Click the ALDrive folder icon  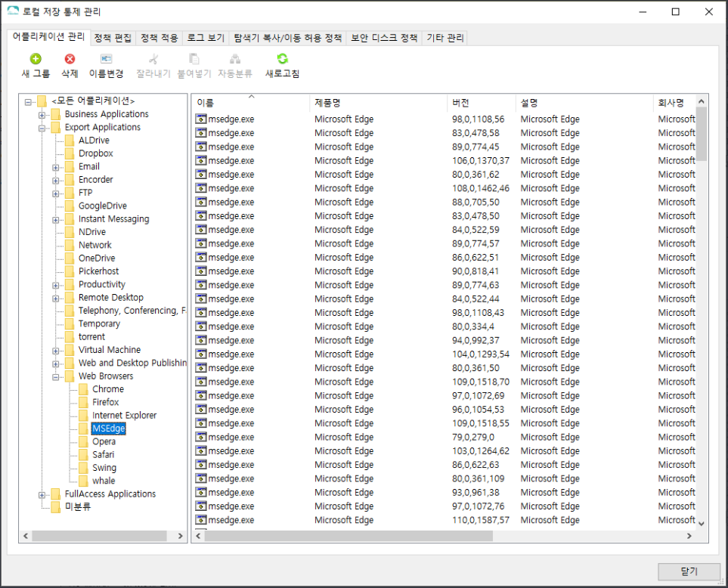[70, 140]
